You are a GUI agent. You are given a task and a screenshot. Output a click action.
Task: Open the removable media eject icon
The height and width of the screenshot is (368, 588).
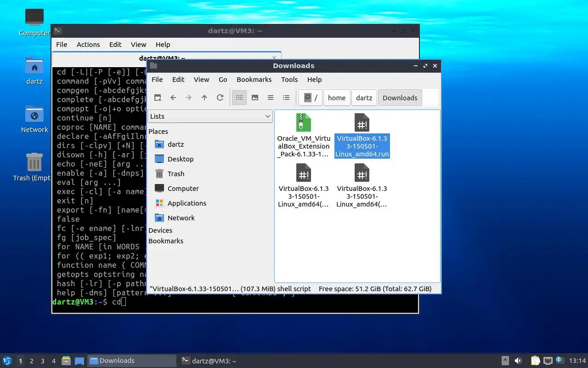coord(505,361)
